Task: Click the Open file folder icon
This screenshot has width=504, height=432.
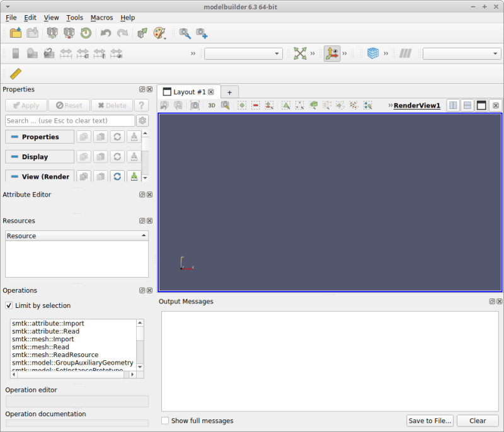Action: point(15,33)
